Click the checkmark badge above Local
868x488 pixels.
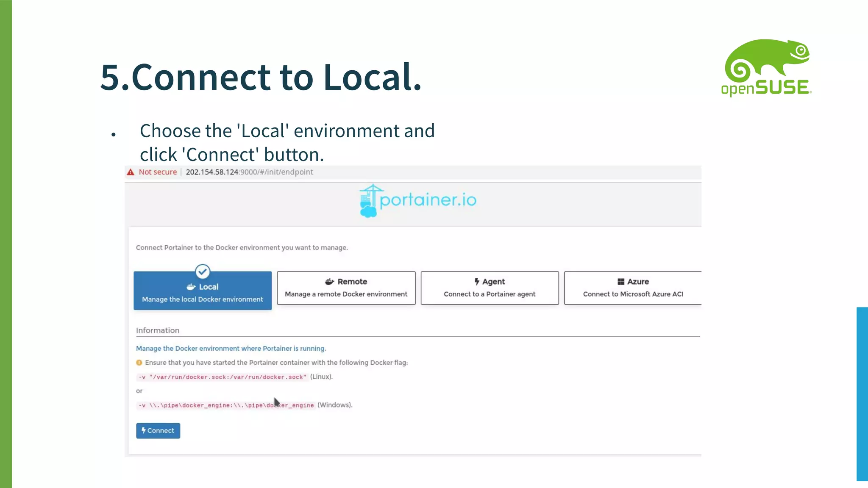(x=203, y=272)
